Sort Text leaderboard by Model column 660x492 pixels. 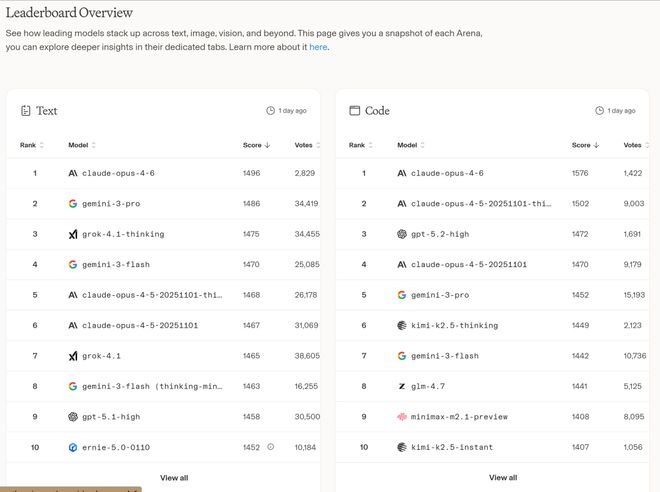(83, 146)
